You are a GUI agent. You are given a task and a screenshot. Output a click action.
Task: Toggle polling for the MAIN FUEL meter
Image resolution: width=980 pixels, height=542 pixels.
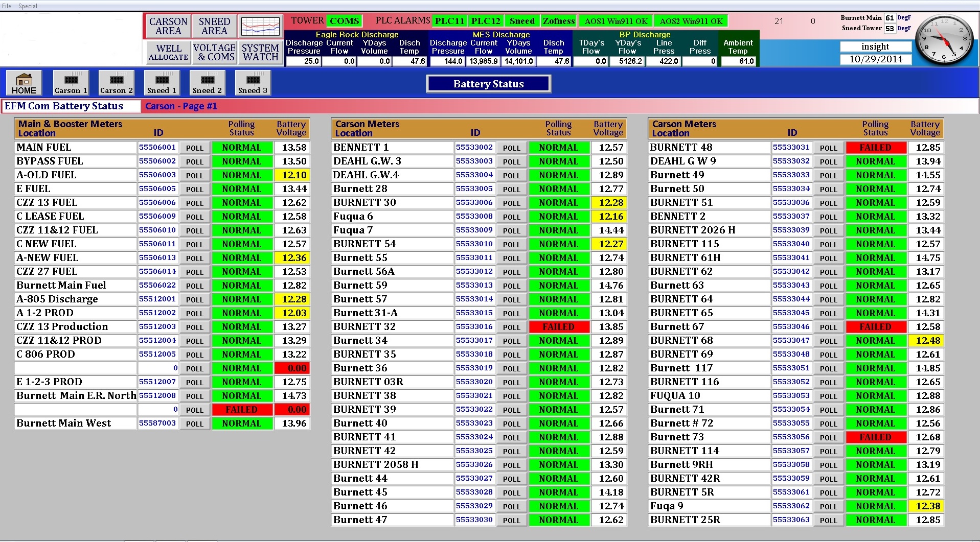(x=195, y=148)
